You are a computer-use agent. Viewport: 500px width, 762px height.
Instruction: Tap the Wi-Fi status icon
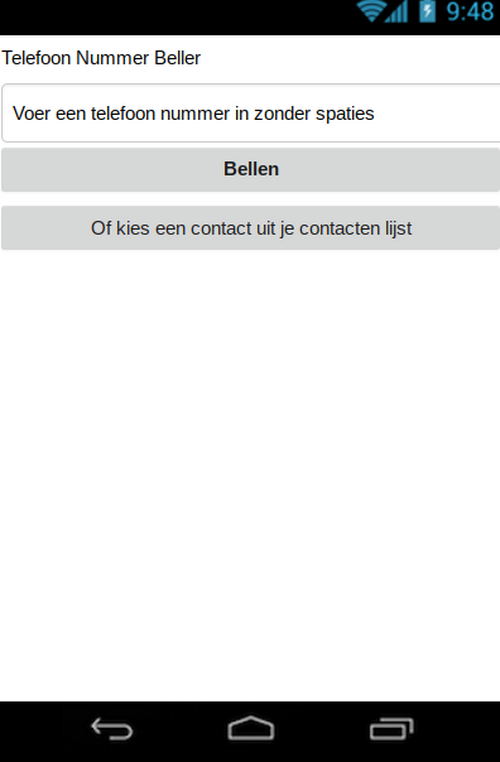point(372,12)
